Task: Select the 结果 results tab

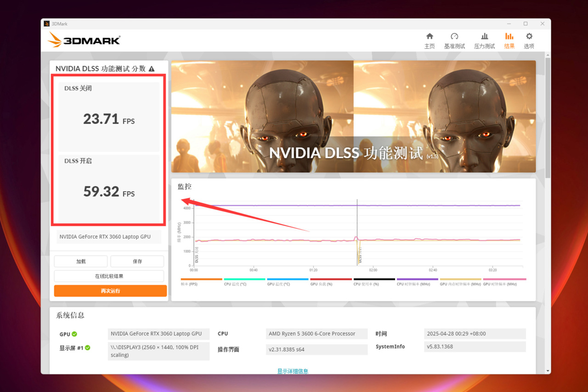Action: coord(509,41)
